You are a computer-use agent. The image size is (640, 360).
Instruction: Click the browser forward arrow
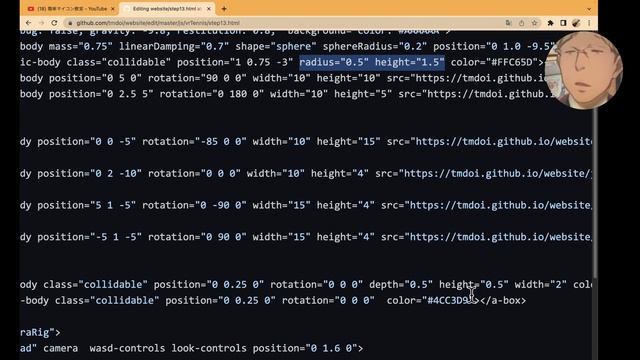click(x=41, y=23)
